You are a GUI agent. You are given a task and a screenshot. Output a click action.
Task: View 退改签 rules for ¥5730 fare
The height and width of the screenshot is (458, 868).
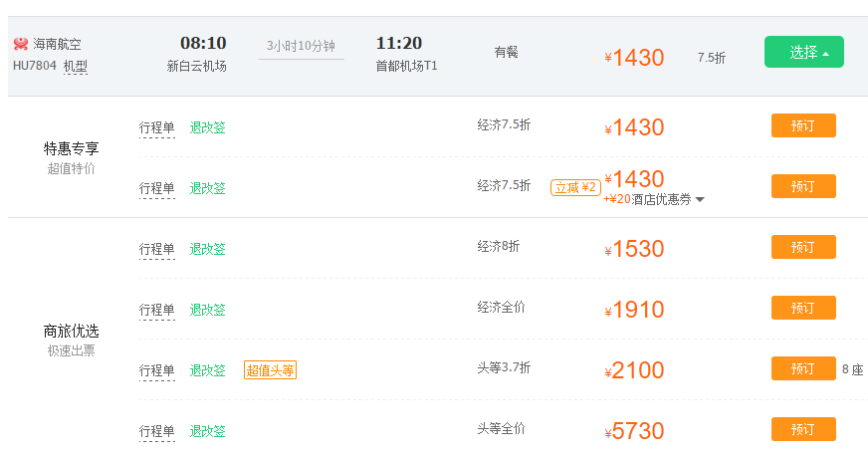208,431
